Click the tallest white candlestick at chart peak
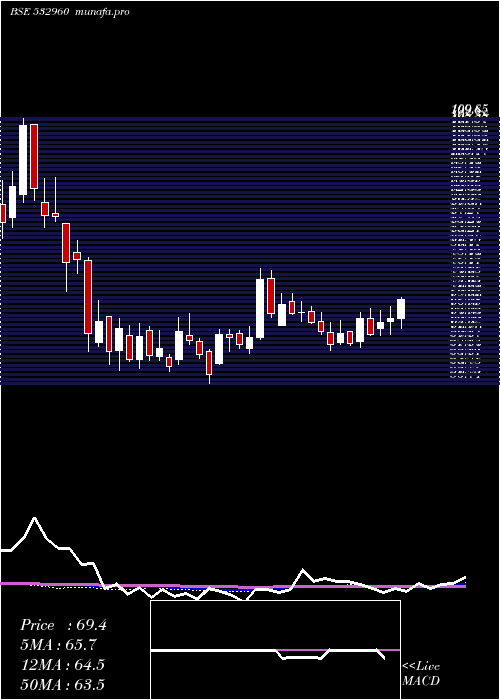500x700 pixels. [x=23, y=160]
